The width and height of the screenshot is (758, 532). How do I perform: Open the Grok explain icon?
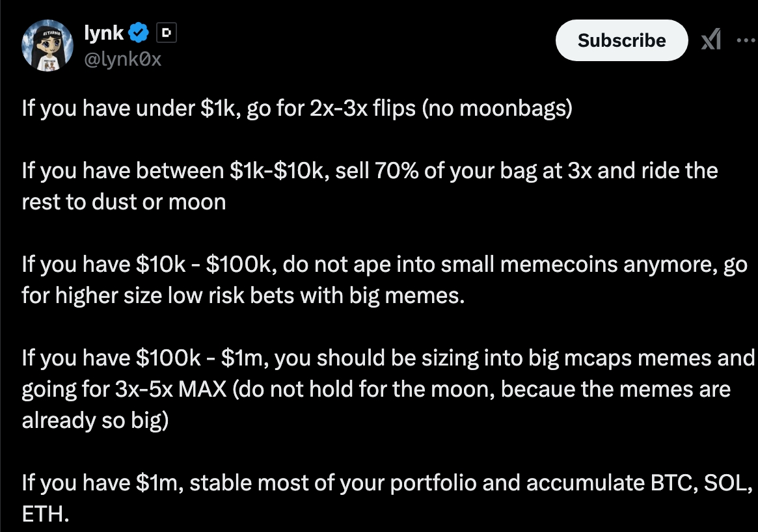click(x=711, y=41)
